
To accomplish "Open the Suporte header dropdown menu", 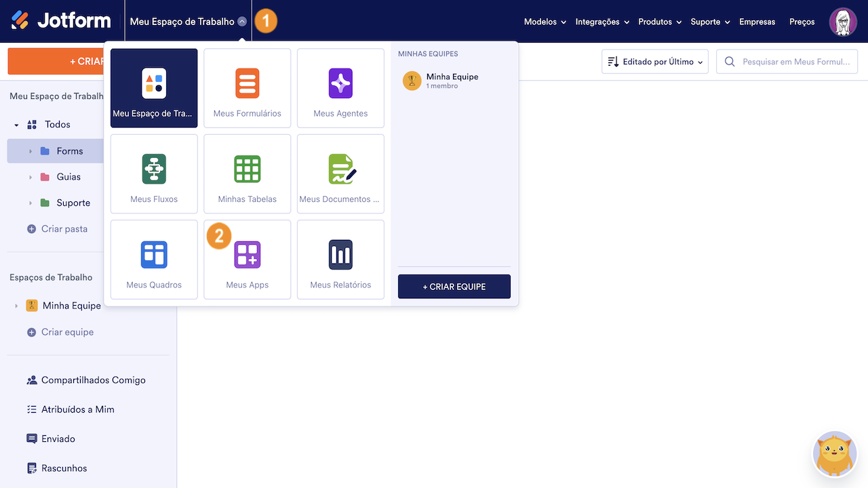I will click(x=710, y=22).
